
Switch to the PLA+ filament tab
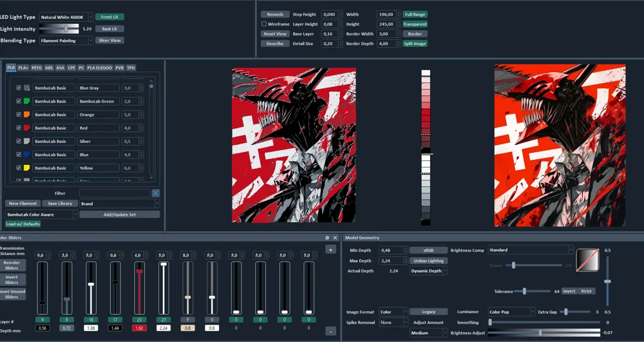tap(23, 68)
